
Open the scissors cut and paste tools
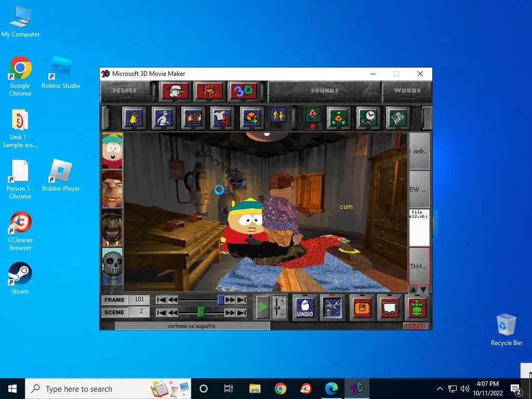[332, 308]
